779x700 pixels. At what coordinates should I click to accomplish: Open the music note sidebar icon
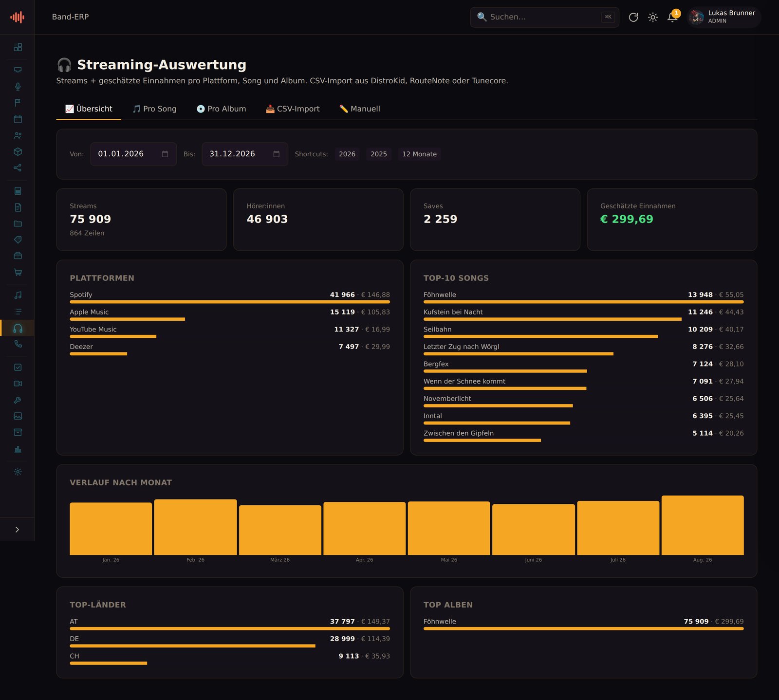[x=18, y=295]
